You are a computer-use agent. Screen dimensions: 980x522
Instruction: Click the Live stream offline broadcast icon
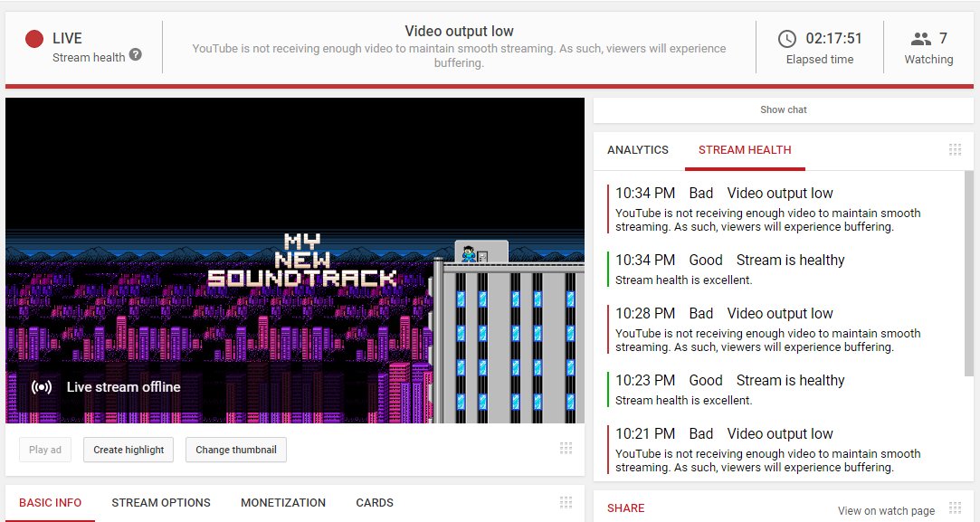tap(42, 387)
